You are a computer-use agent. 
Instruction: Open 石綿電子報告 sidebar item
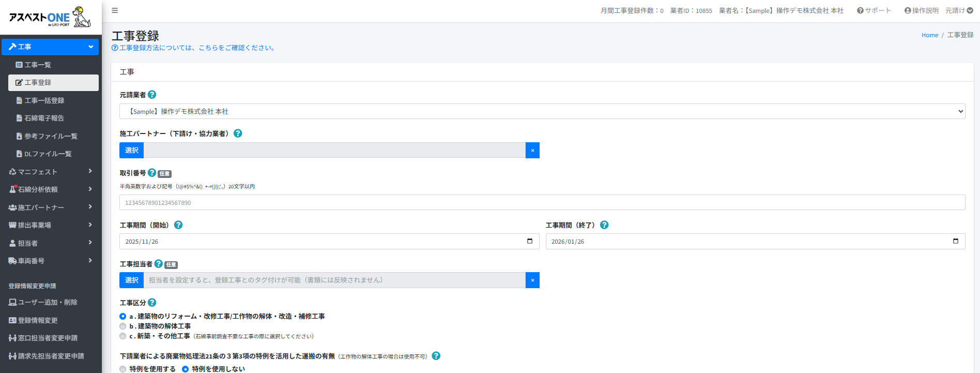pos(44,118)
